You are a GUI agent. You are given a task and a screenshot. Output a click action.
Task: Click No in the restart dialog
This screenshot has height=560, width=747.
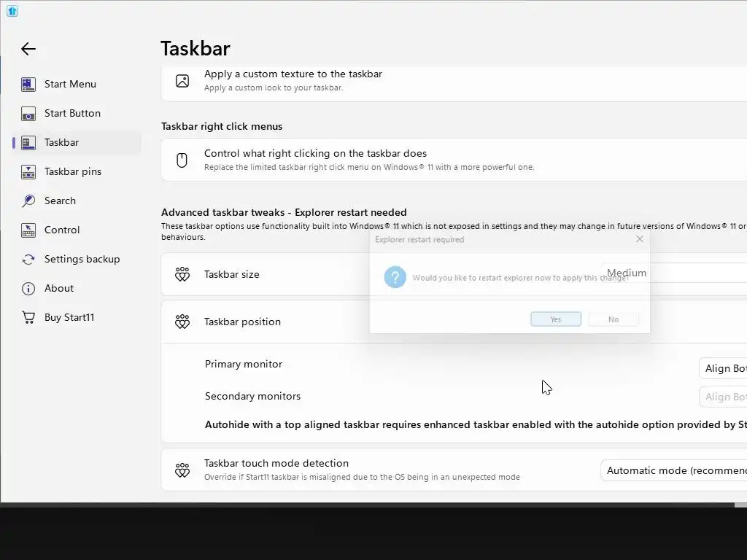tap(613, 319)
